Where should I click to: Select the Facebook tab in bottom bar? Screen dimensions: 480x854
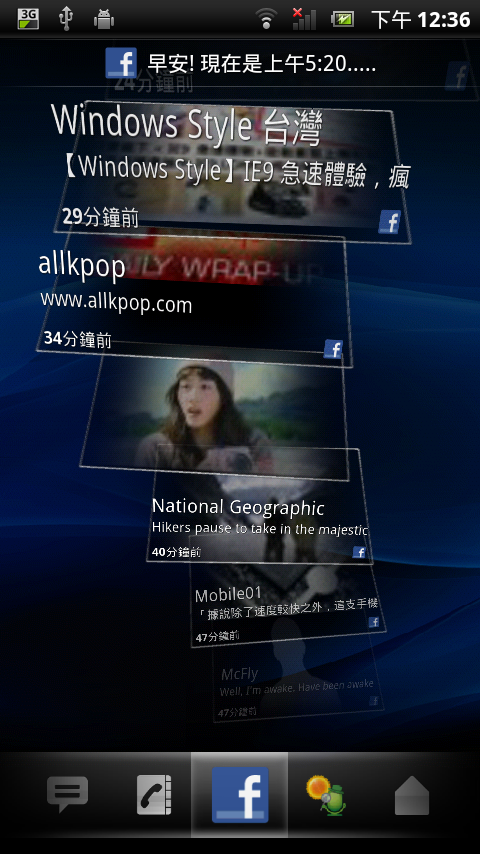point(240,795)
